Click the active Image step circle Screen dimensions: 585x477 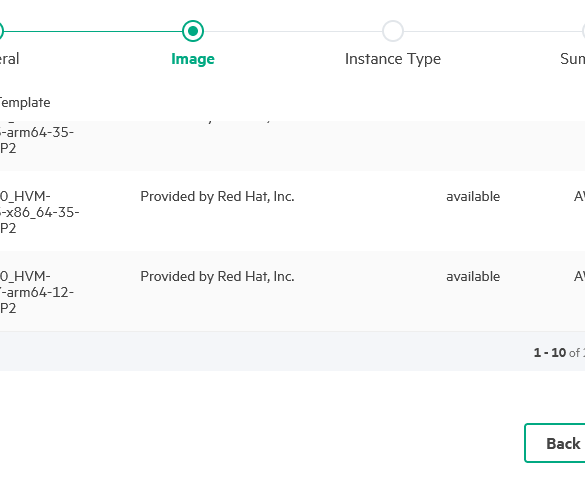(x=193, y=31)
